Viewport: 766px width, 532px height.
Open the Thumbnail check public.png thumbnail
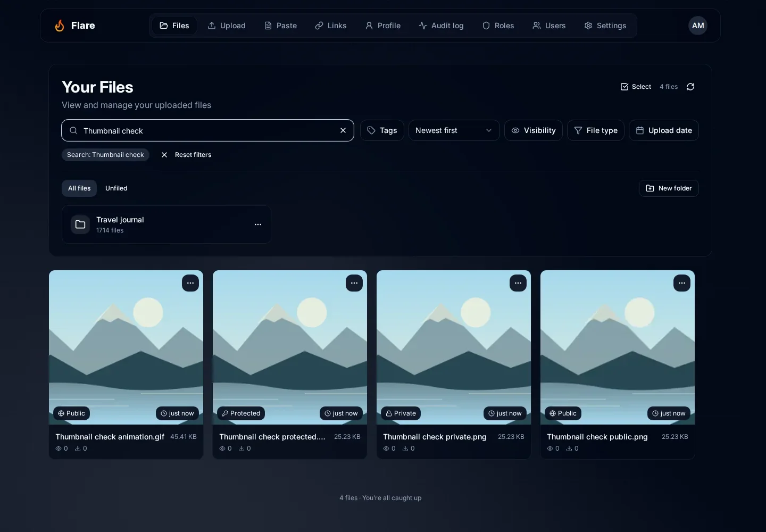(618, 347)
